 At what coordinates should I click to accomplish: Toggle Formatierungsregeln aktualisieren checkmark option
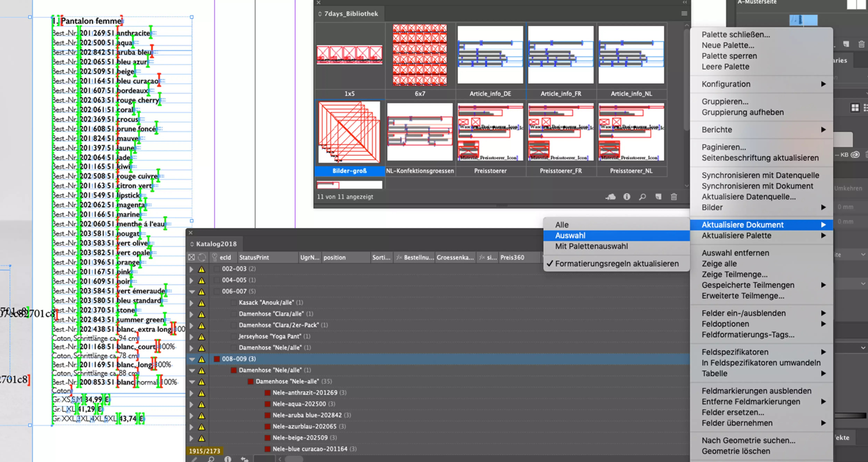(616, 264)
